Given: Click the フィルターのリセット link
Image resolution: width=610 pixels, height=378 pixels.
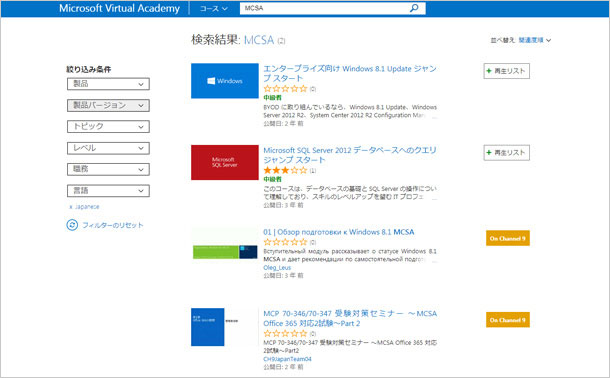Looking at the screenshot, I should pos(113,225).
